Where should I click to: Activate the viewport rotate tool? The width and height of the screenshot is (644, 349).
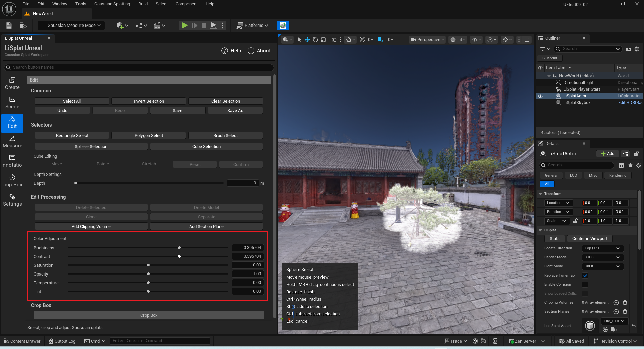click(315, 40)
